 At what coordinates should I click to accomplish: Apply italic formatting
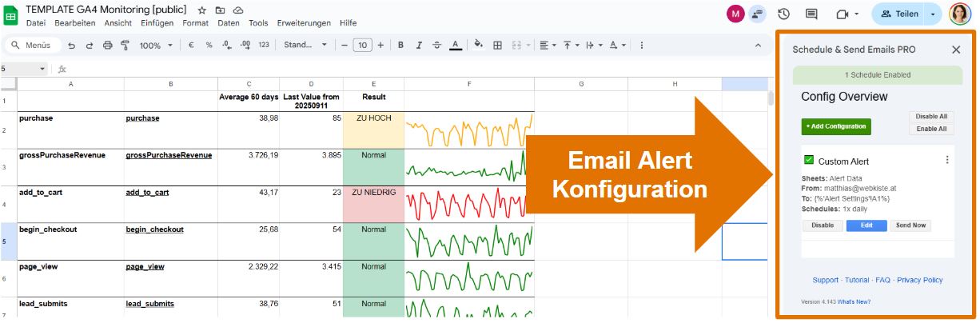tap(419, 46)
